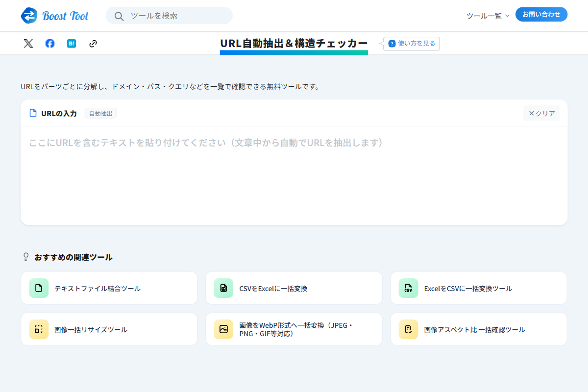Click the lightbulb icon by おすすめの関連ツール
This screenshot has height=392, width=588.
pyautogui.click(x=26, y=257)
